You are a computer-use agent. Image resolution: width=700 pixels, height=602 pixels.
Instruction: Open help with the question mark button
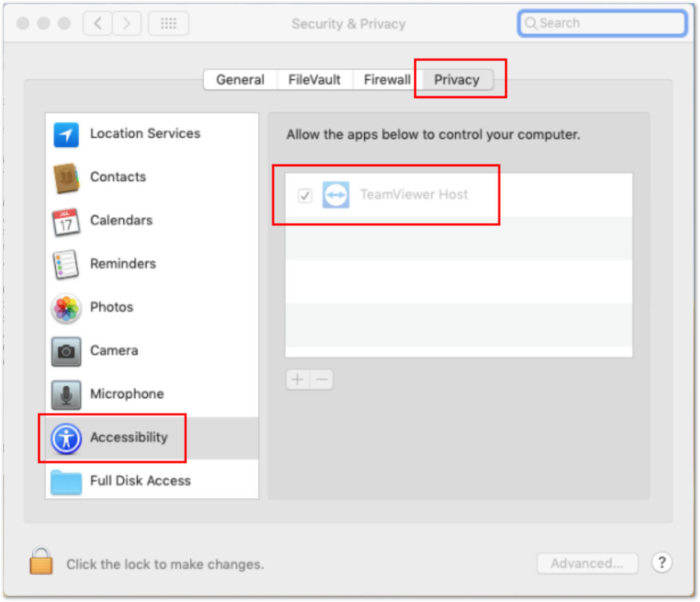tap(662, 562)
